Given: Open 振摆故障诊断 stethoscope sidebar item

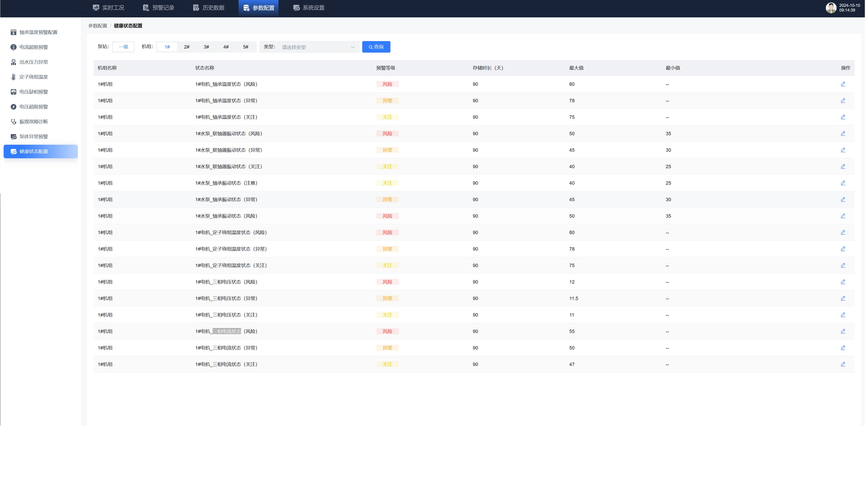Looking at the screenshot, I should (x=34, y=122).
